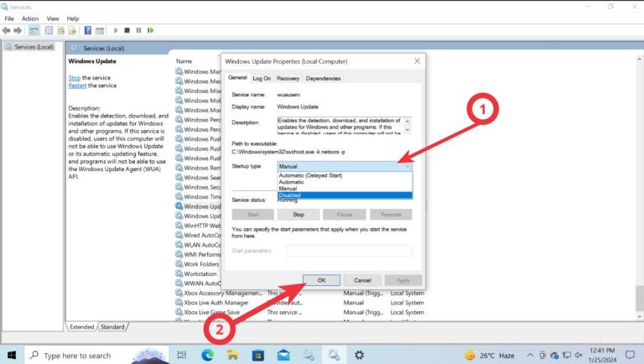Screen dimensions: 644x364
Task: Click the gear icon beside WinHTTP Web
Action: 179,226
